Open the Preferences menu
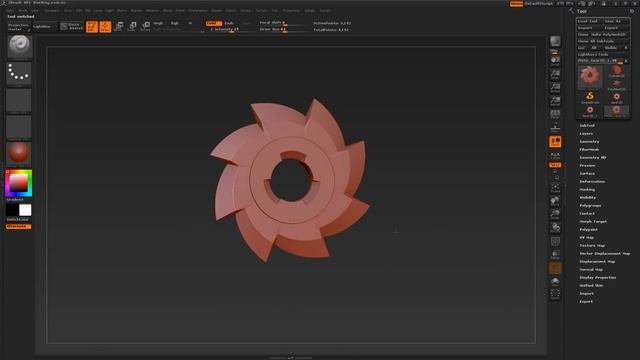Image resolution: width=640 pixels, height=360 pixels. click(x=198, y=10)
